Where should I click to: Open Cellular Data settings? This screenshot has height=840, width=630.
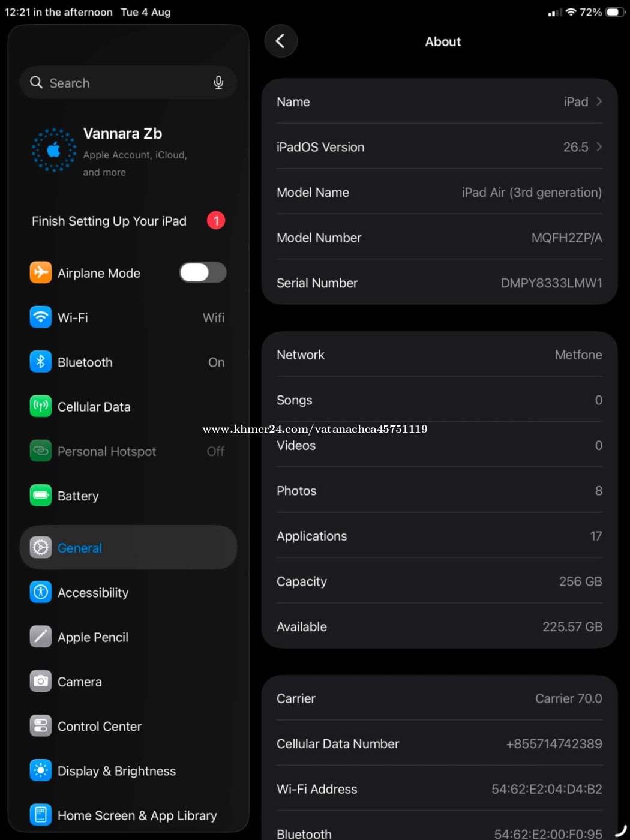(128, 406)
